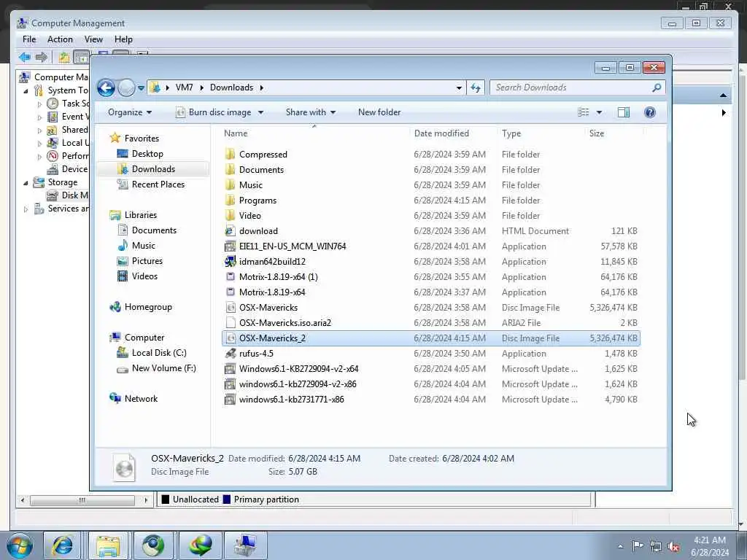Image resolution: width=747 pixels, height=560 pixels.
Task: Click the refresh button in address bar
Action: 476,87
